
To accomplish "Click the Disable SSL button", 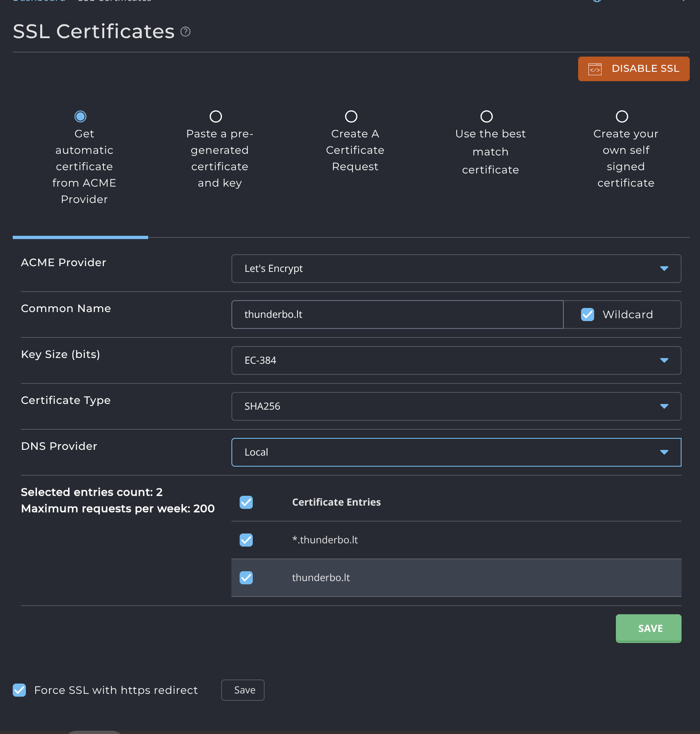I will pyautogui.click(x=634, y=69).
